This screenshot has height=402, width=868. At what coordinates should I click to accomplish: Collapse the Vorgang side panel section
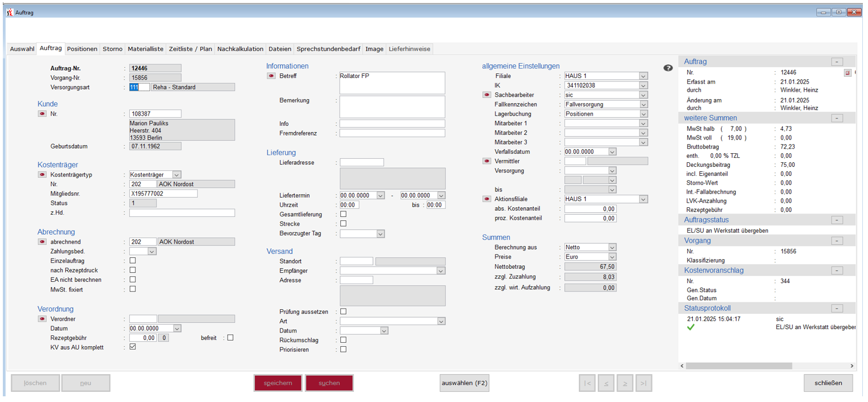837,241
